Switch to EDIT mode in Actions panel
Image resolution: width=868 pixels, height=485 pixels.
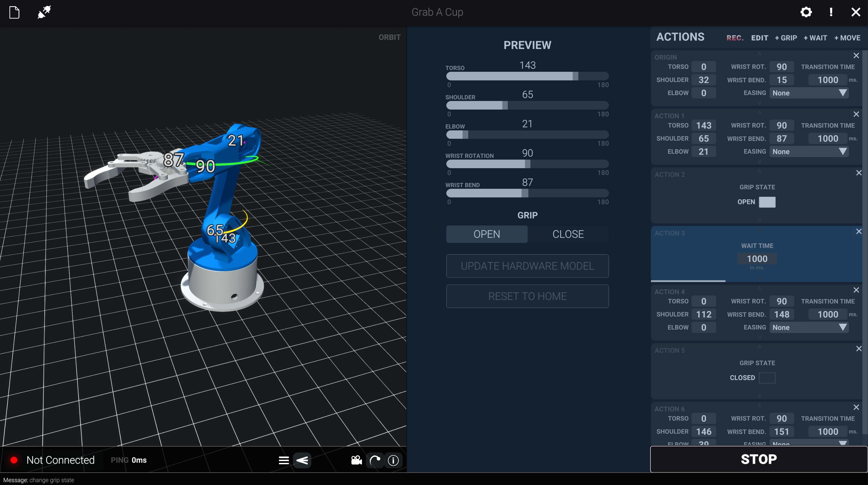[x=760, y=38]
